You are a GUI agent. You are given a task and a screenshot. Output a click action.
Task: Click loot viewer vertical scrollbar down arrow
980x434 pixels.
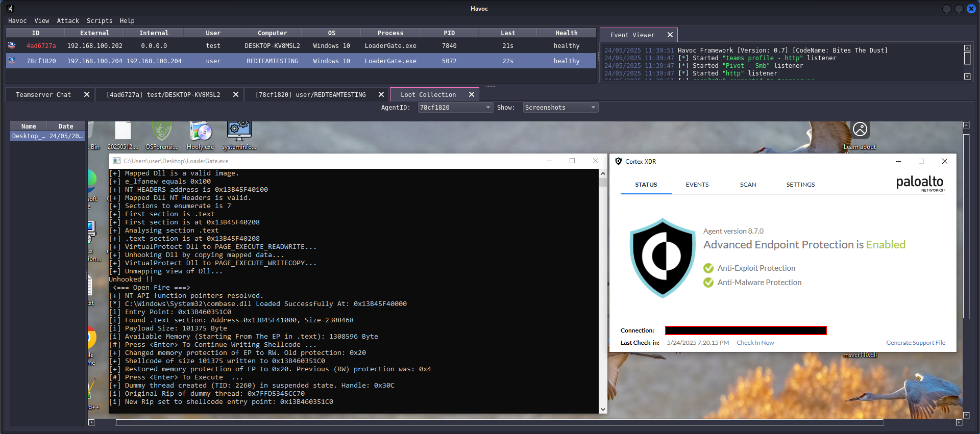click(966, 415)
